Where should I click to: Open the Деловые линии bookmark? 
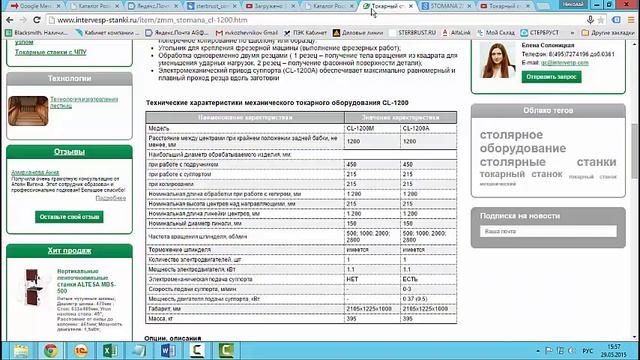tap(358, 33)
